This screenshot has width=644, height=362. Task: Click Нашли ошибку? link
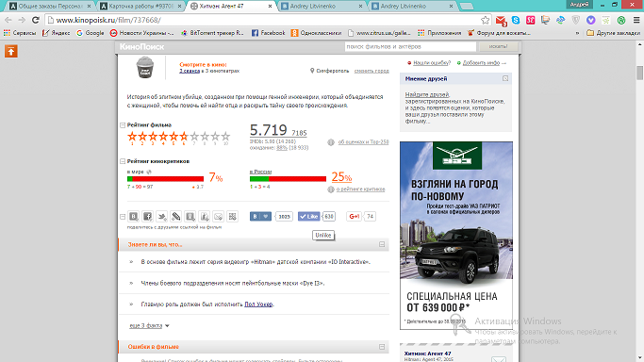[x=432, y=63]
